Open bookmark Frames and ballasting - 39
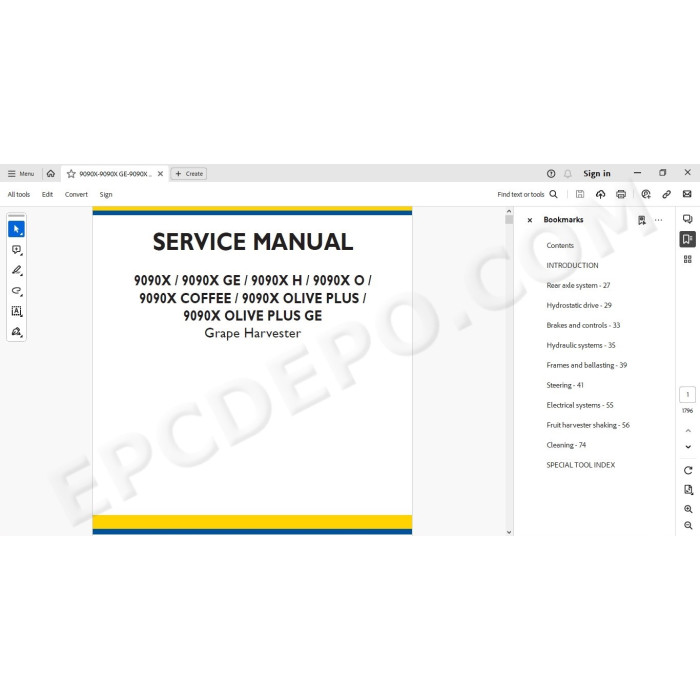This screenshot has width=700, height=700. [x=587, y=365]
